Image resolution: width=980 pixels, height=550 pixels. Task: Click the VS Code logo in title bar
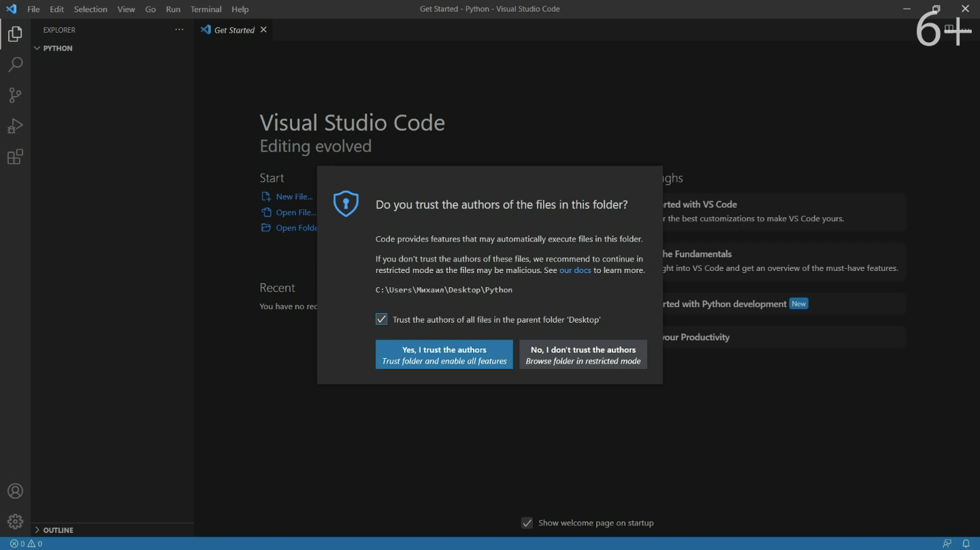(11, 9)
